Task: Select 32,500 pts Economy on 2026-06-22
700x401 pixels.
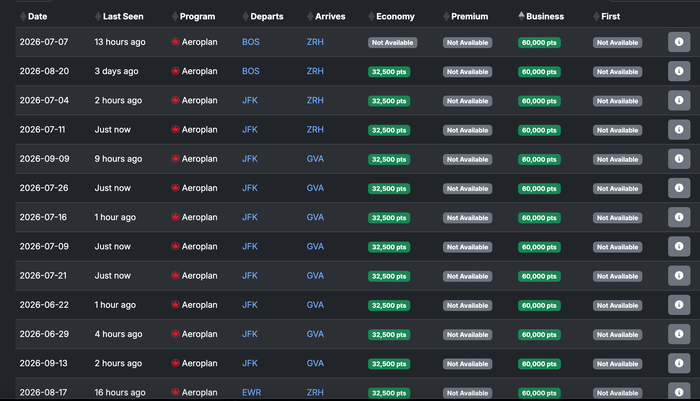Action: click(389, 305)
